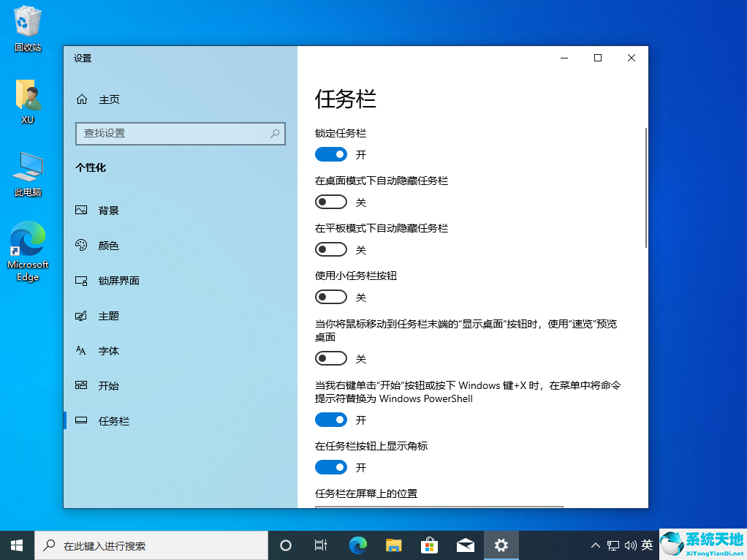The height and width of the screenshot is (560, 747).
Task: Select 开始 in the Personalization sidebar
Action: [x=107, y=385]
